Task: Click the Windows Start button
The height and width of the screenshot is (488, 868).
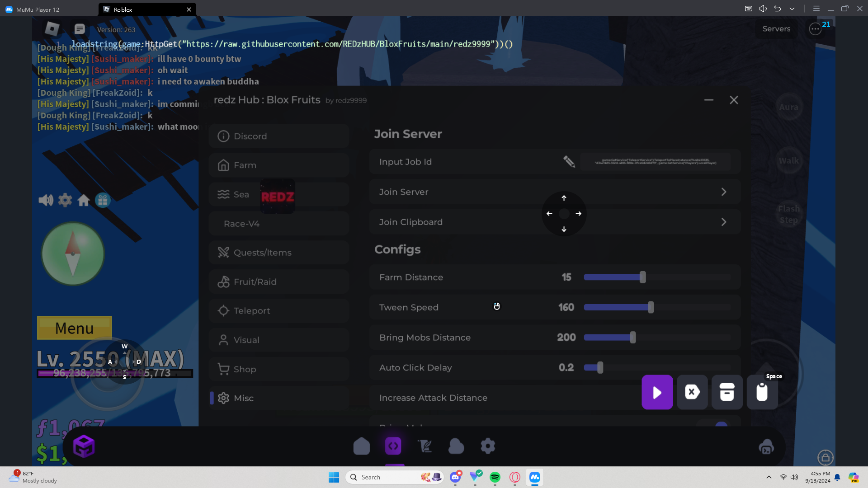Action: (x=334, y=477)
